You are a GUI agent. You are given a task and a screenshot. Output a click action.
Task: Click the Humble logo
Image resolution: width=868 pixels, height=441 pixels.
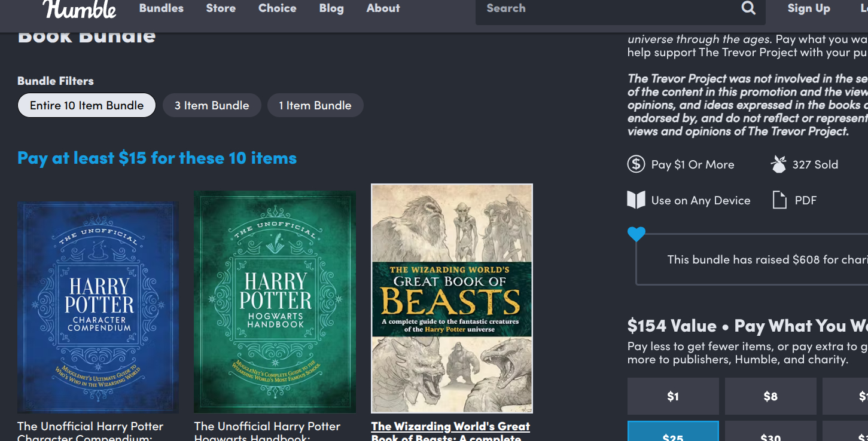point(79,9)
